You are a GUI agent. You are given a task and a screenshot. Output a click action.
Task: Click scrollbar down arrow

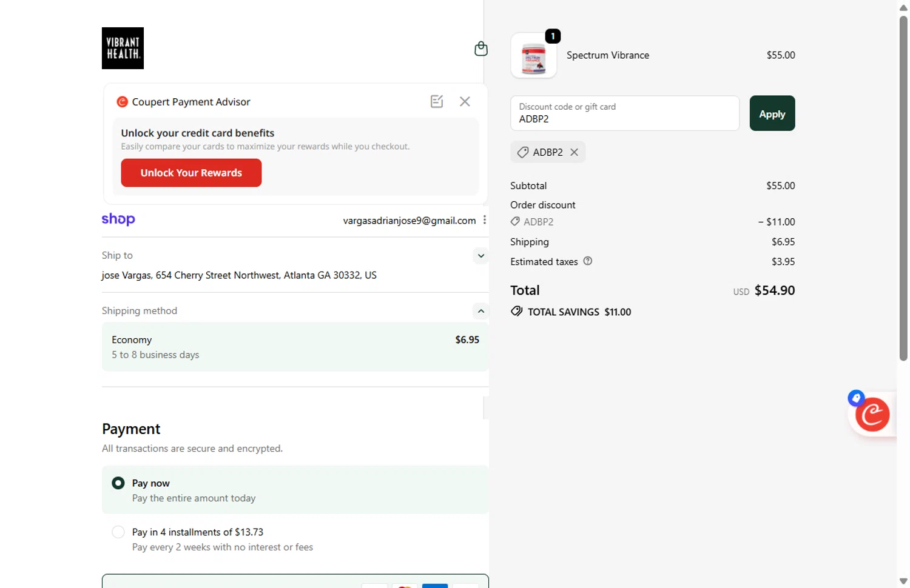tap(903, 581)
